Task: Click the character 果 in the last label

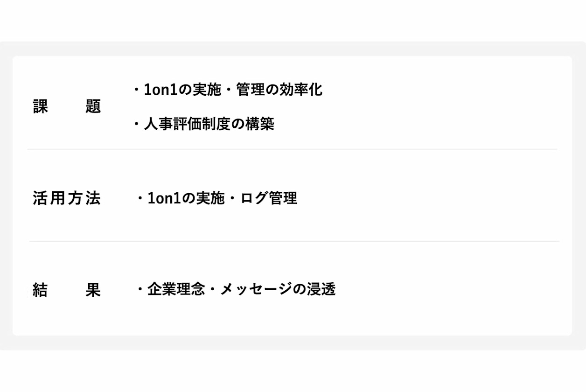Action: pyautogui.click(x=93, y=290)
